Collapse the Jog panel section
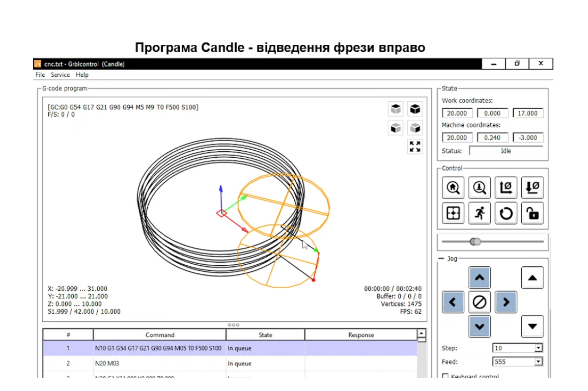Image resolution: width=588 pixels, height=391 pixels. click(x=441, y=259)
